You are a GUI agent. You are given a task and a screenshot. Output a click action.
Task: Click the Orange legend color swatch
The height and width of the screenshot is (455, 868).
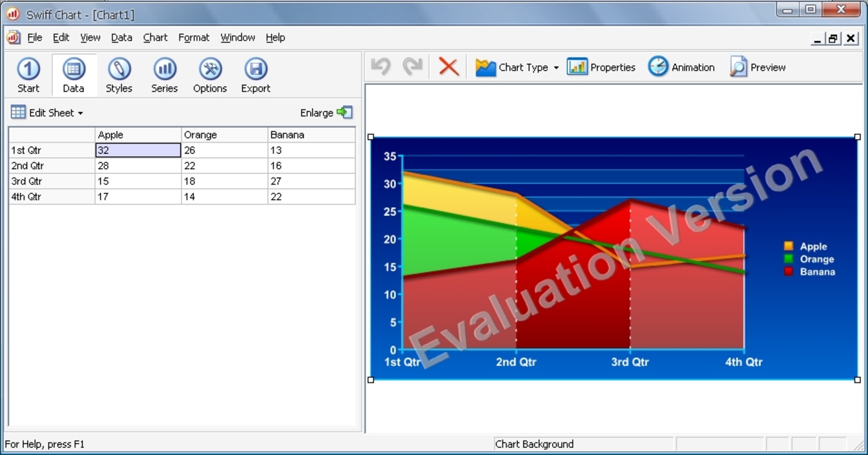[x=788, y=259]
